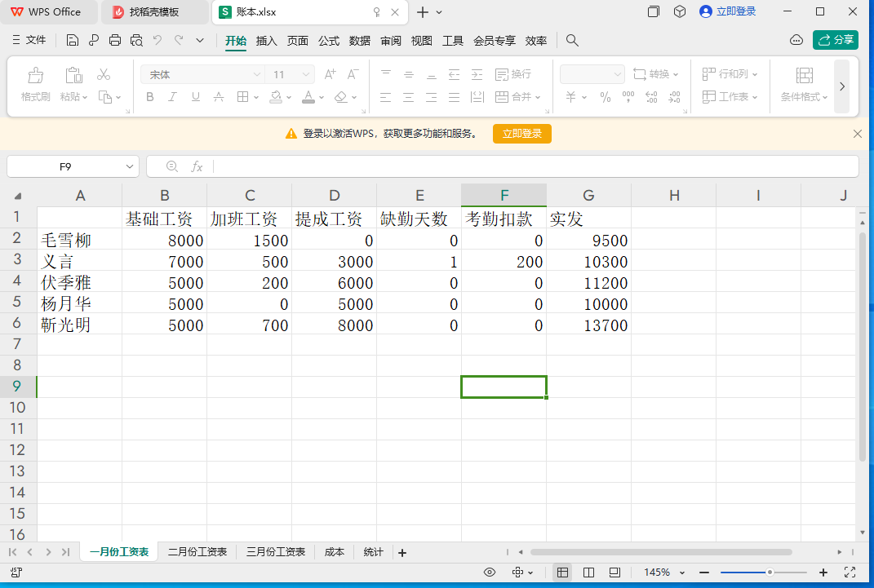Expand the borders dropdown arrow

pyautogui.click(x=256, y=97)
